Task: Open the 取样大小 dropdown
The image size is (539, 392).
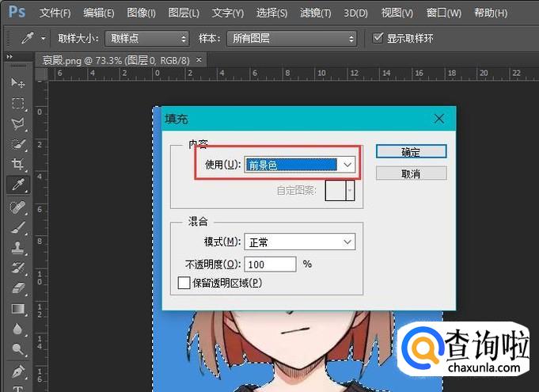Action: point(147,38)
